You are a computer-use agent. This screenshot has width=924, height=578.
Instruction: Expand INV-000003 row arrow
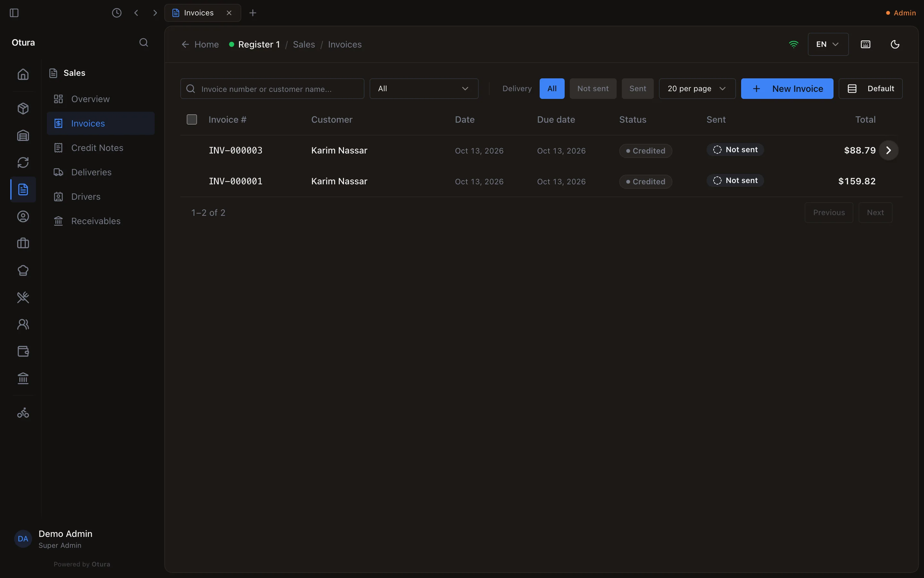coord(888,150)
